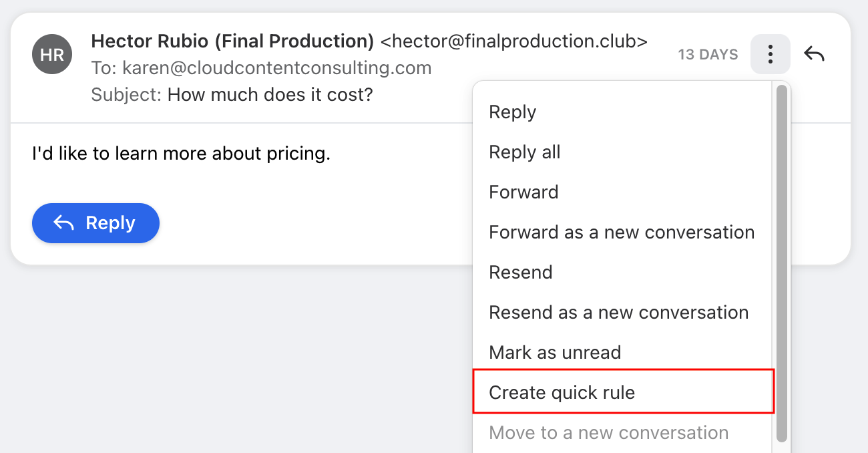Image resolution: width=868 pixels, height=453 pixels.
Task: Click the hector@finalproduction.club address
Action: [x=513, y=41]
